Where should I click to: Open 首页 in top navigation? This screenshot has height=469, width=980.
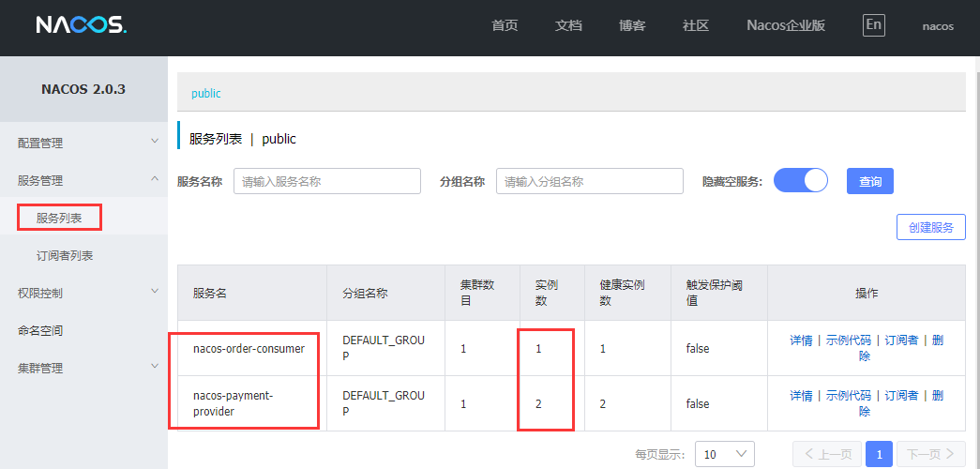tap(505, 25)
